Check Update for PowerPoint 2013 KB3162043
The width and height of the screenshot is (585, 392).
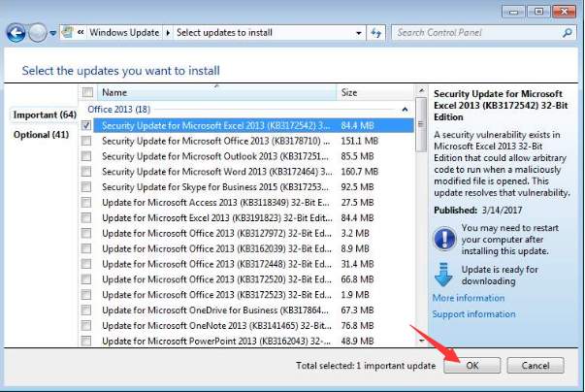tap(86, 341)
